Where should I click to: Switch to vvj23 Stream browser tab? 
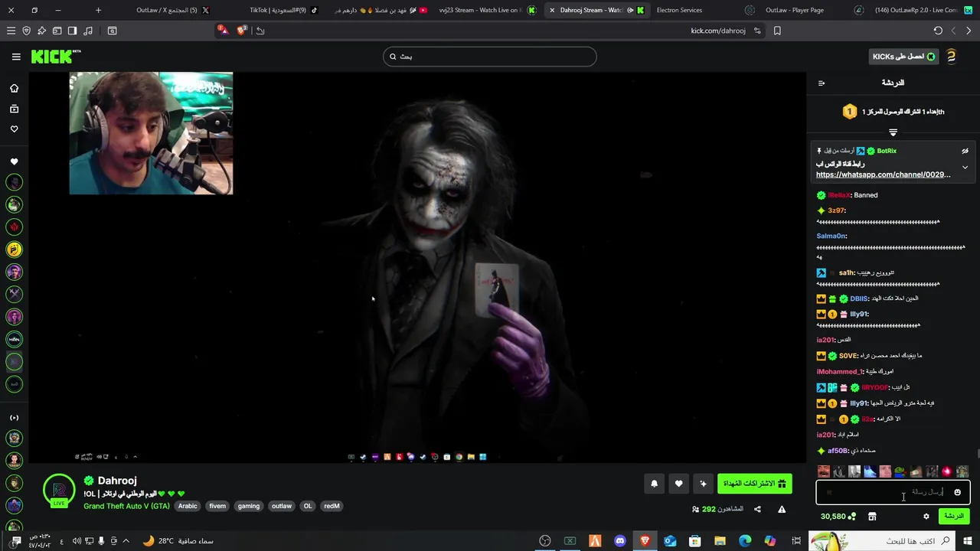pos(487,10)
